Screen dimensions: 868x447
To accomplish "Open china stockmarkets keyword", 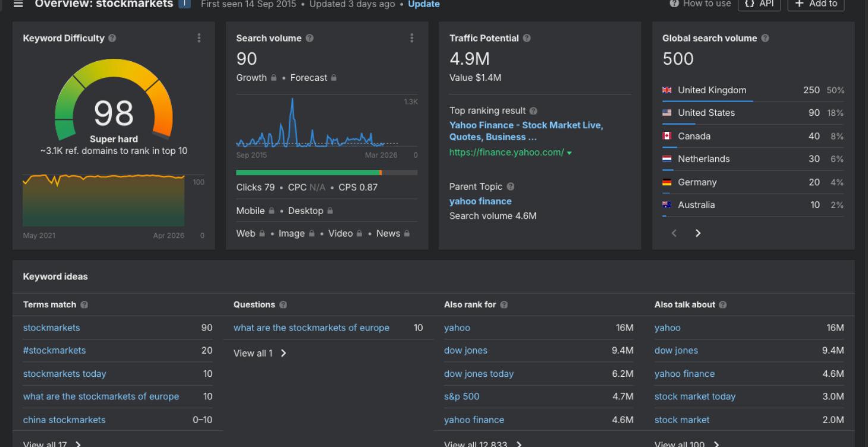I will click(64, 420).
